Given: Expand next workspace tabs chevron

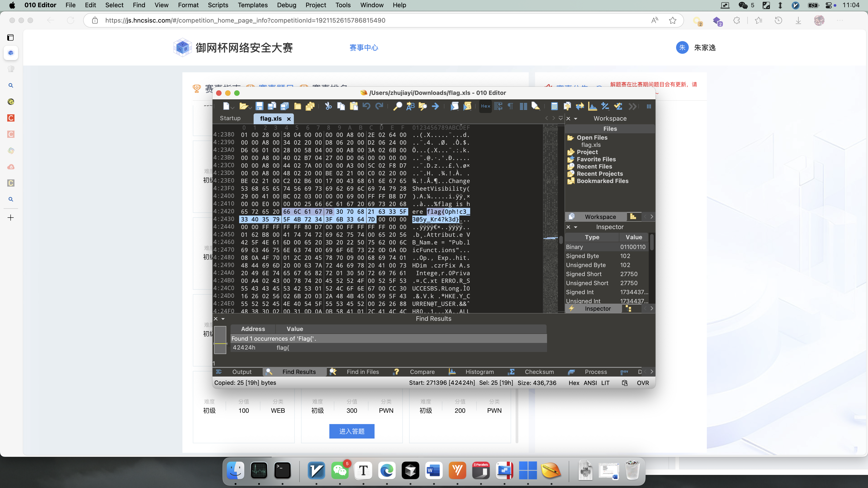Looking at the screenshot, I should 652,217.
